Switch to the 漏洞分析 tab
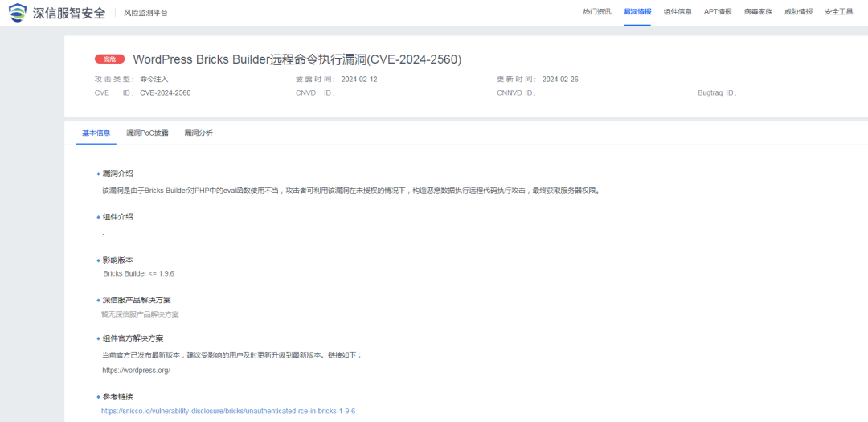Image resolution: width=868 pixels, height=422 pixels. pos(199,133)
